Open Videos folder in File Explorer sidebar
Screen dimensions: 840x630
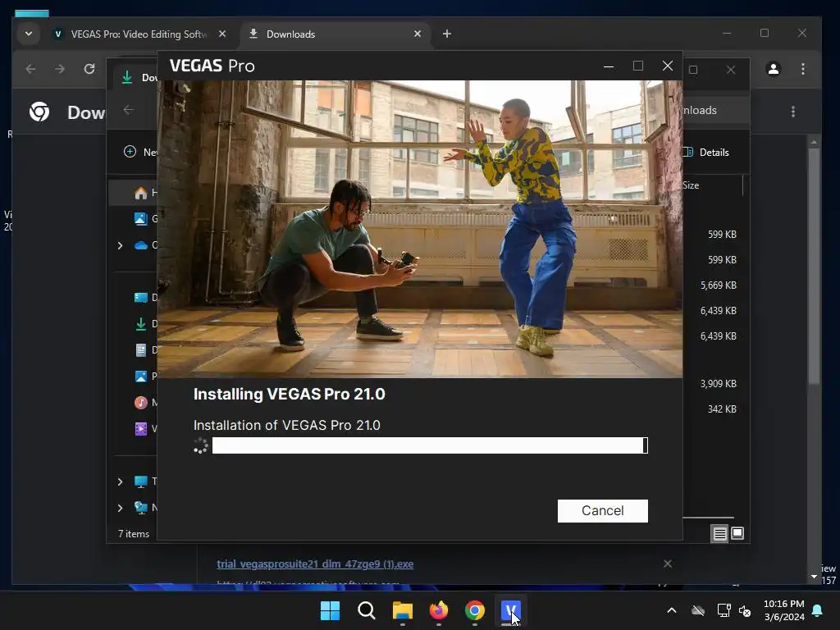coord(141,428)
